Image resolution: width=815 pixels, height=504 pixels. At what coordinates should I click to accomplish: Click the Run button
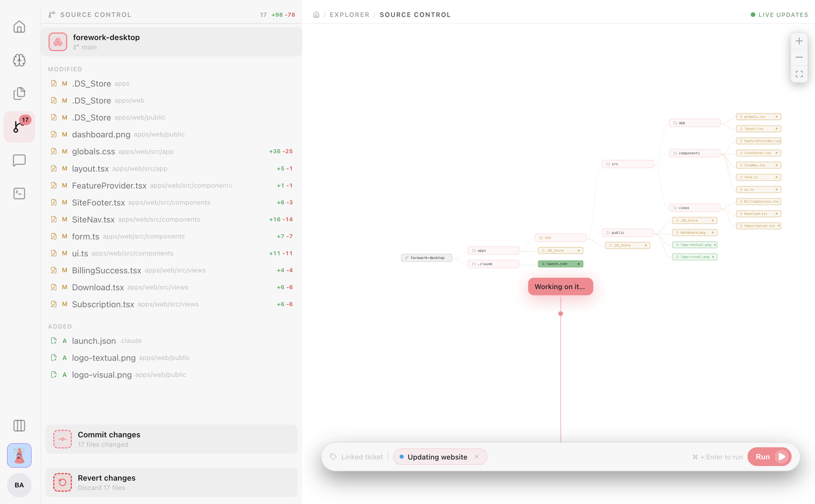pyautogui.click(x=769, y=457)
